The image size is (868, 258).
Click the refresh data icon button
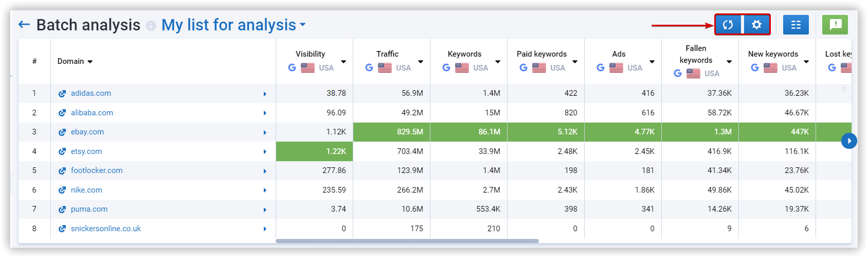click(x=728, y=25)
